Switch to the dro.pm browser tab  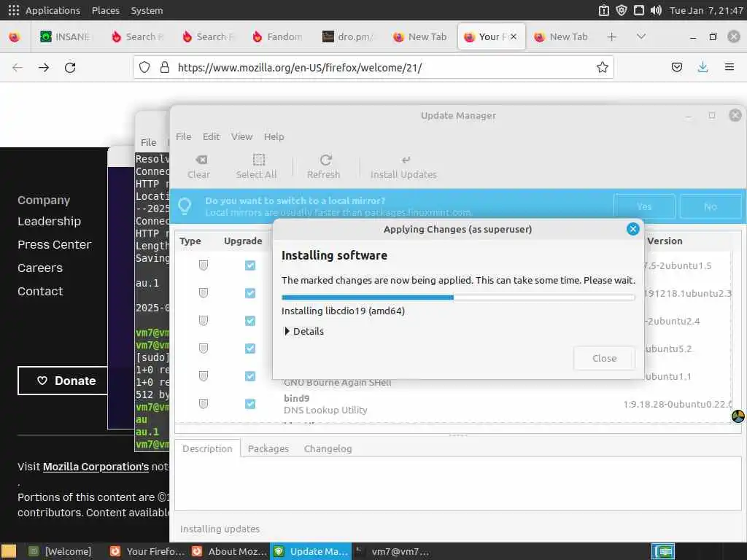pyautogui.click(x=348, y=36)
